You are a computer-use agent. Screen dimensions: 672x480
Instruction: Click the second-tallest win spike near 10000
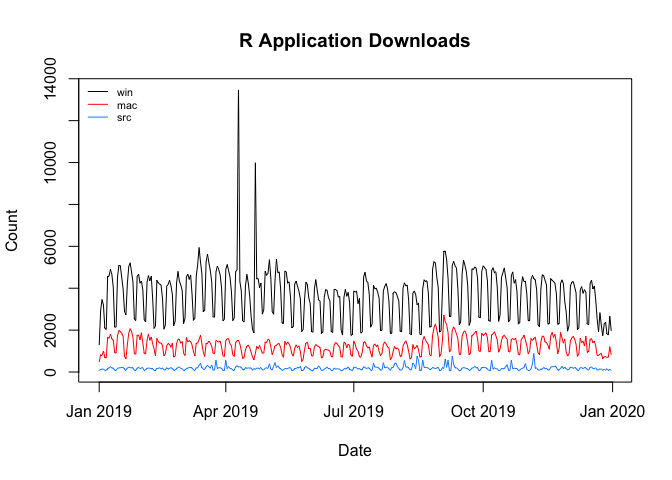pyautogui.click(x=255, y=164)
